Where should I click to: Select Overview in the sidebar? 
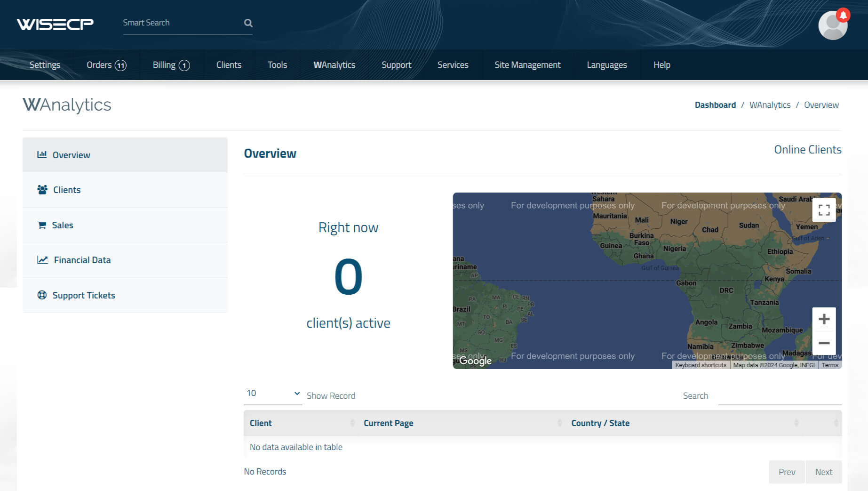(125, 155)
